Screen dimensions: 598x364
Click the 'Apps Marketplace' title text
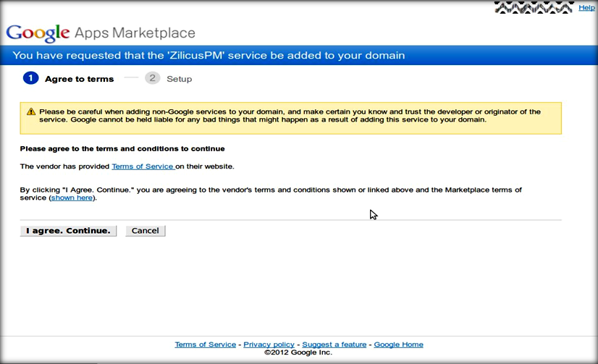[135, 33]
